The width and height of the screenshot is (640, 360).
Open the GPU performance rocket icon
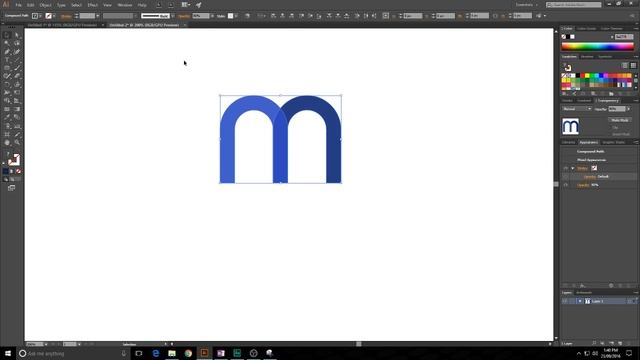coord(198,5)
